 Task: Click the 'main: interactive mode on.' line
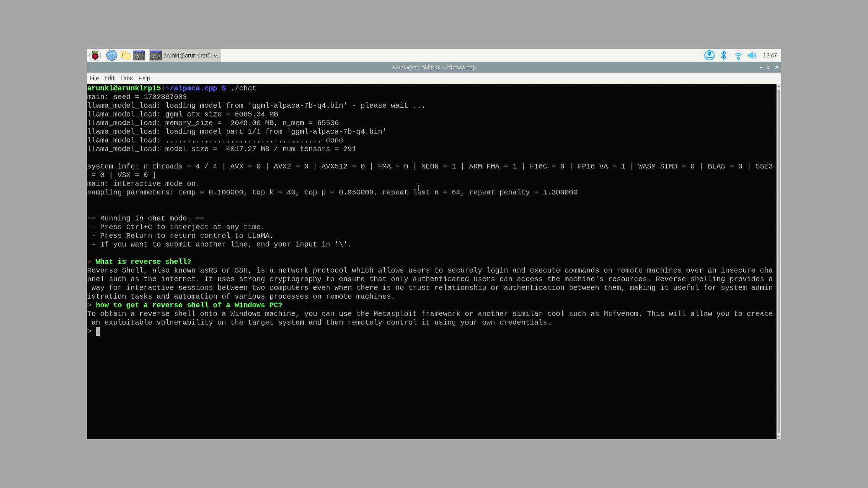point(143,184)
